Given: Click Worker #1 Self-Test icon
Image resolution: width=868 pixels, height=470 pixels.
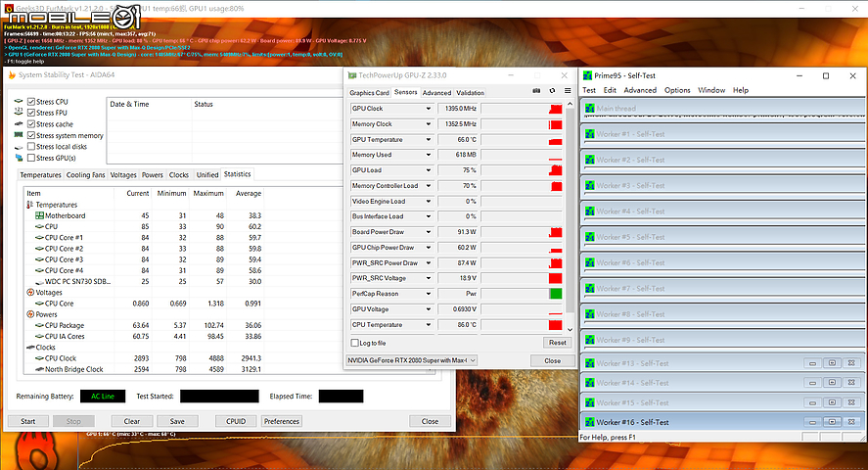Looking at the screenshot, I should click(589, 134).
